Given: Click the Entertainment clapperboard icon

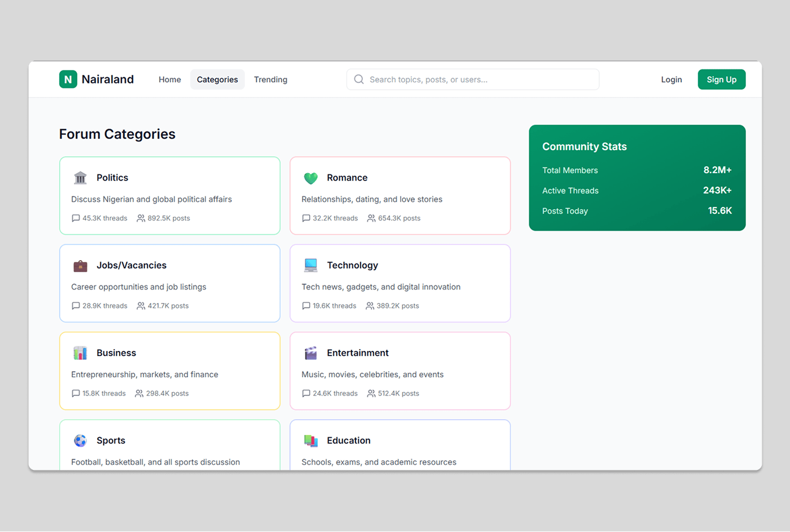Looking at the screenshot, I should click(x=310, y=353).
